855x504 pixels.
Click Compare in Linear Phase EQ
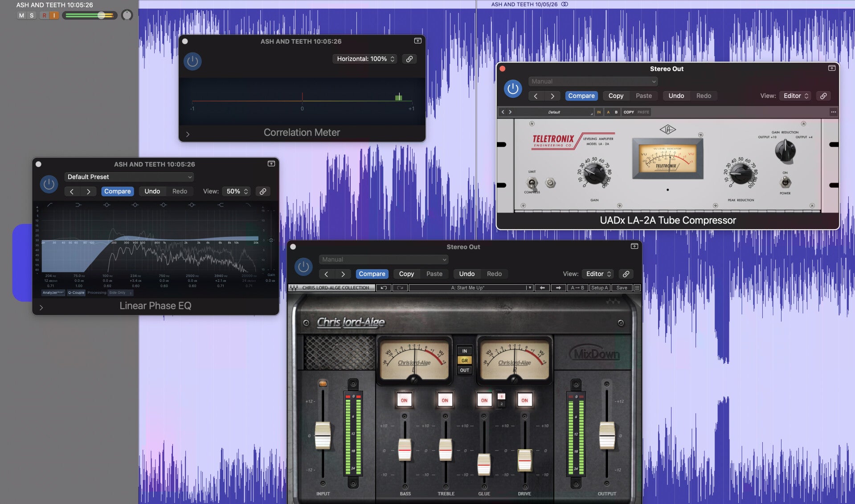pos(118,191)
